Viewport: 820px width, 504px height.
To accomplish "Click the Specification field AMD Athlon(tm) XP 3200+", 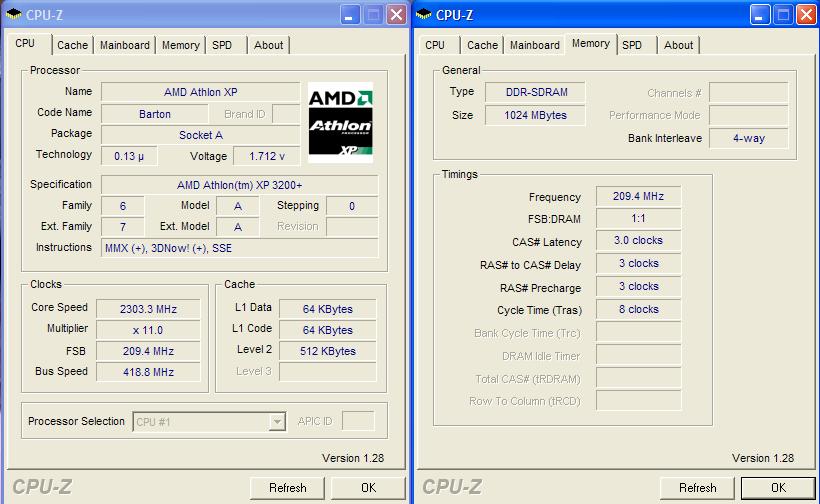I will tap(240, 185).
